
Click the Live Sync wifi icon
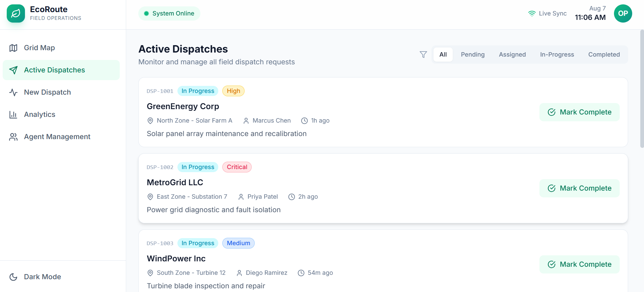tap(532, 13)
